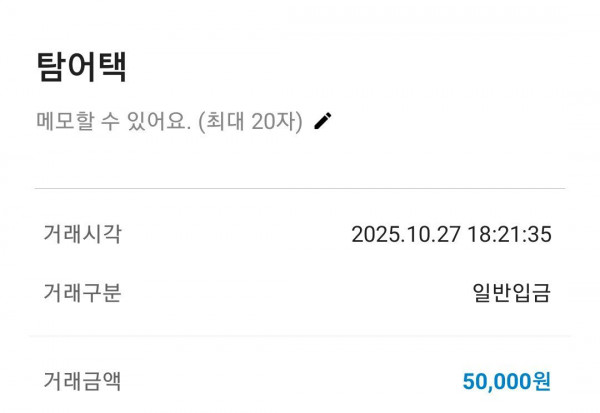Image resolution: width=600 pixels, height=413 pixels.
Task: Click the 거래시각 label
Action: pyautogui.click(x=82, y=234)
